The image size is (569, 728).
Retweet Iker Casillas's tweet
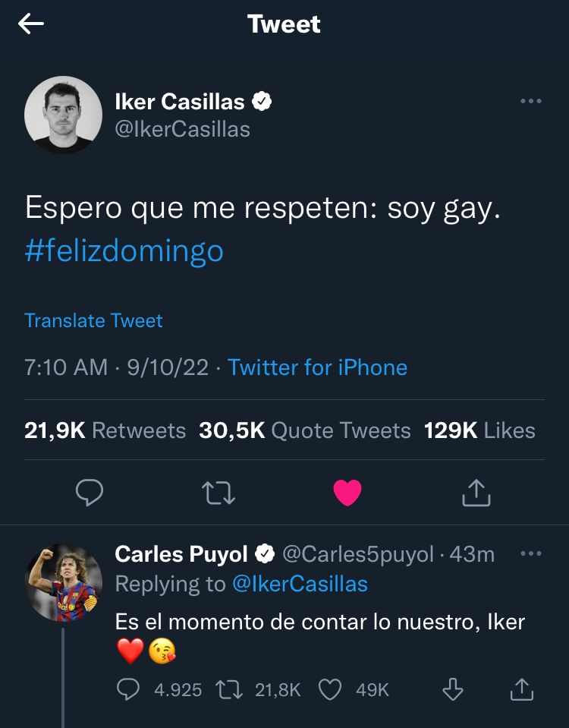(218, 492)
